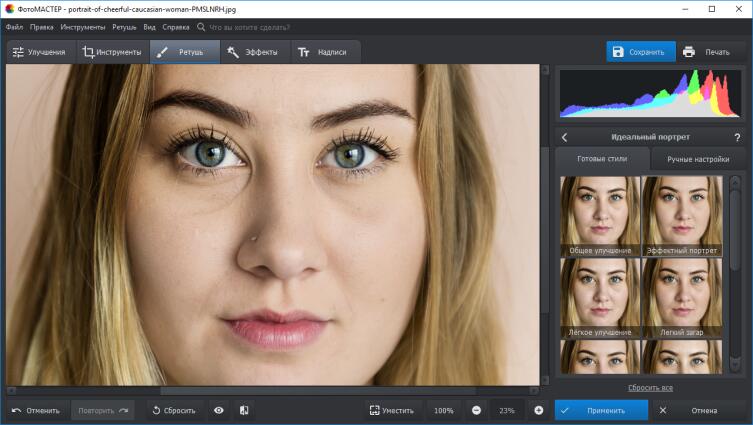Click the back arrow in Идеальный портрет panel
Screen dimensions: 753x425
(x=564, y=137)
